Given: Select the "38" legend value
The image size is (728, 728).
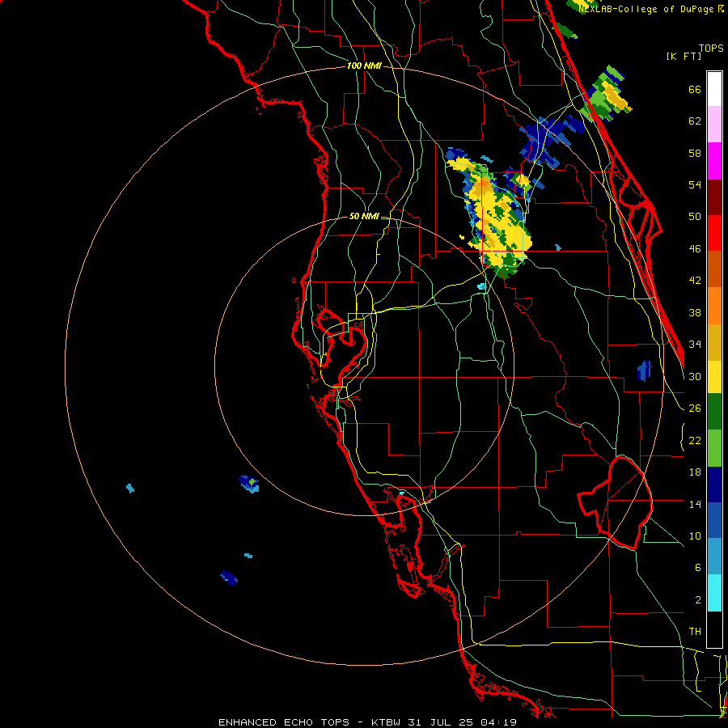Looking at the screenshot, I should coord(695,312).
